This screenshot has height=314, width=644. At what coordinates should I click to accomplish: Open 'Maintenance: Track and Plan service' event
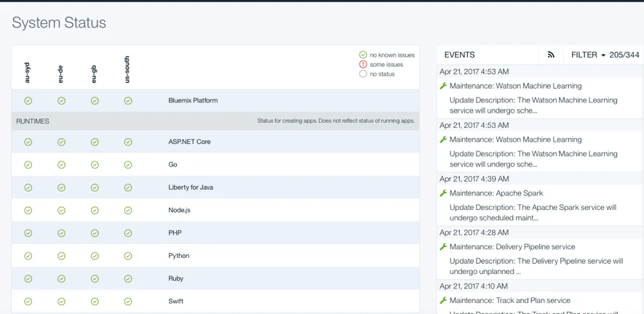click(x=509, y=300)
